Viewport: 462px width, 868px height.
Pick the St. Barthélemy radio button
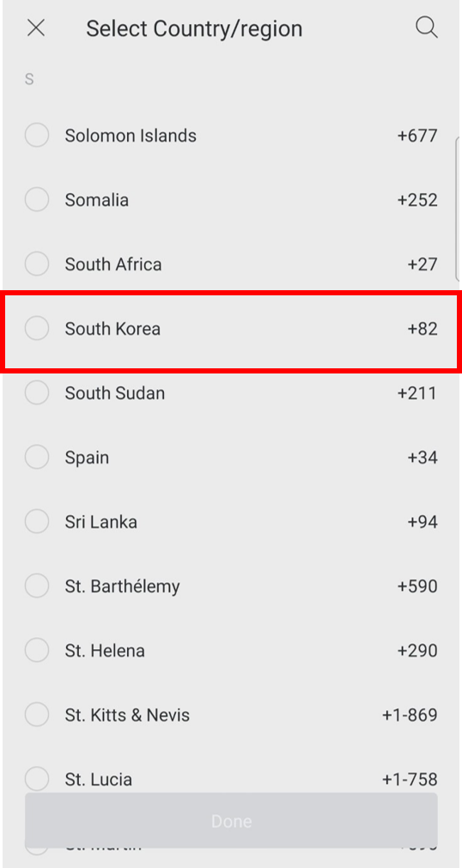click(x=37, y=586)
